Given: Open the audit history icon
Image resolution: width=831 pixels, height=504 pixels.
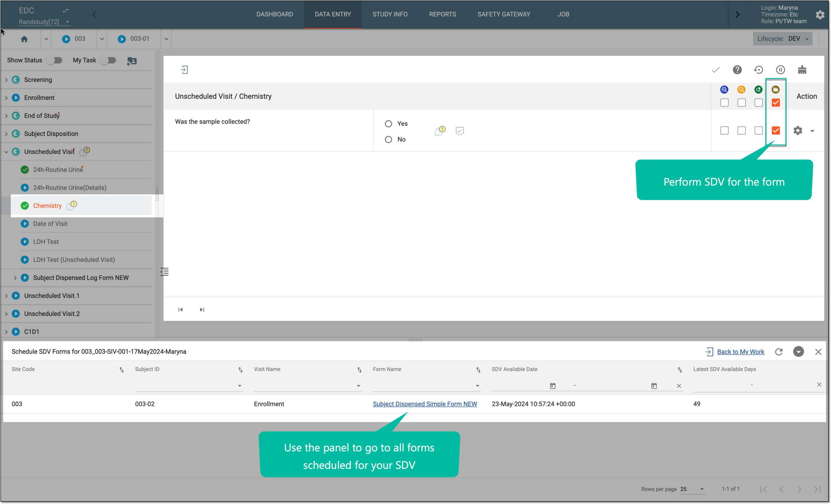Looking at the screenshot, I should click(759, 70).
